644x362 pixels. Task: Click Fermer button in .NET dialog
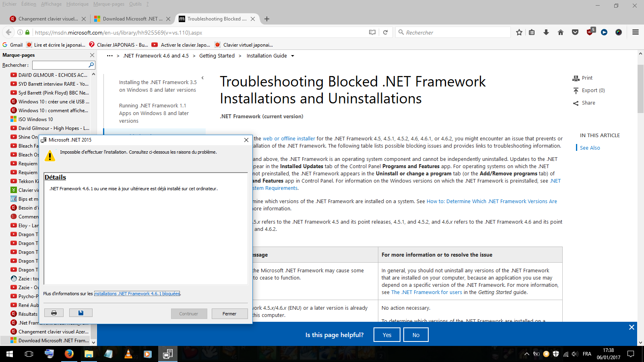click(229, 314)
